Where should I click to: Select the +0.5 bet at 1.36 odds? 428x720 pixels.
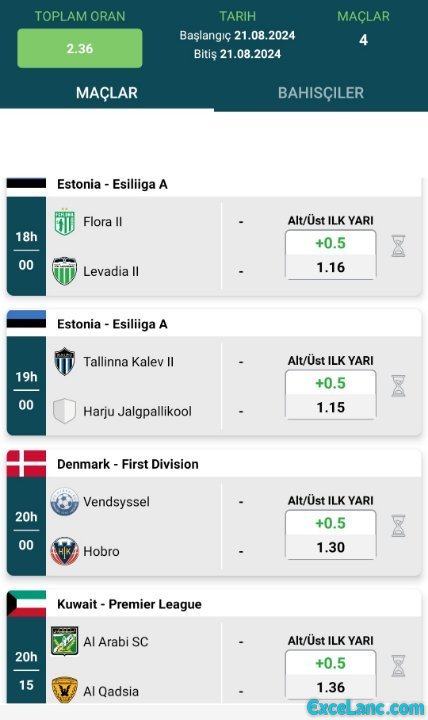pyautogui.click(x=331, y=674)
